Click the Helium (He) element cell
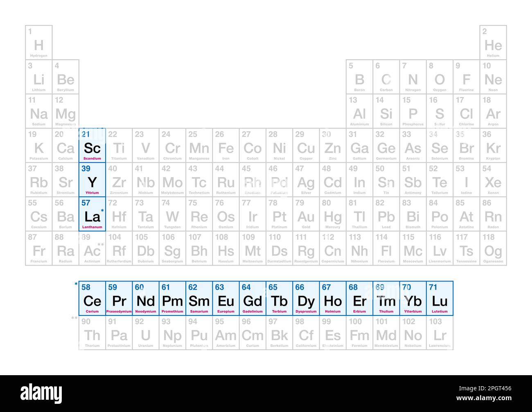532x412 pixels. 493,43
